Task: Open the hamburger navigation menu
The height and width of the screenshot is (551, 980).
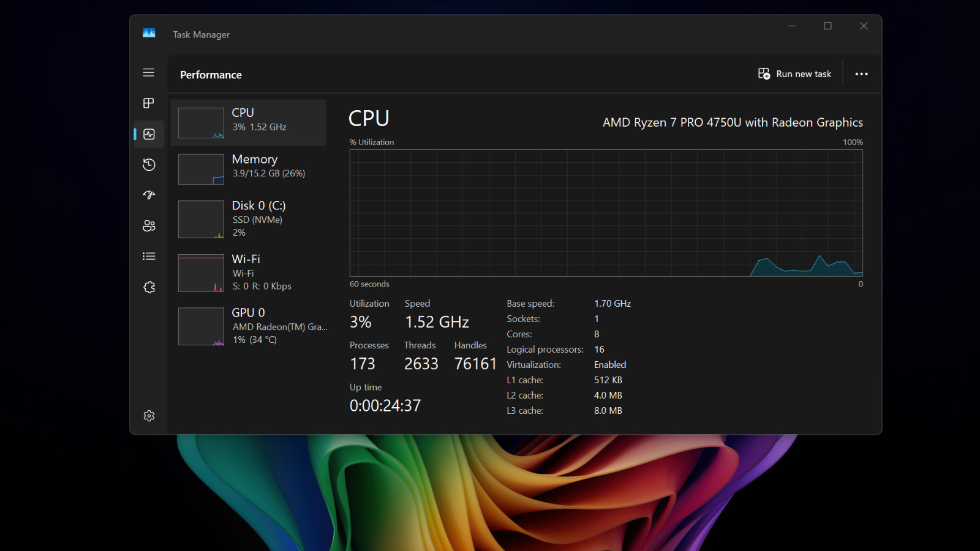Action: click(148, 72)
